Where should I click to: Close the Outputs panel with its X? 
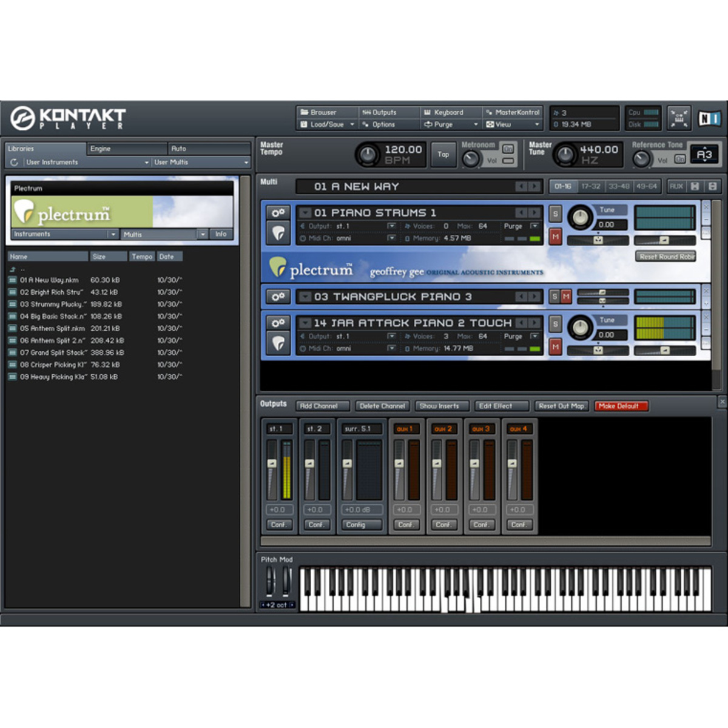click(723, 402)
